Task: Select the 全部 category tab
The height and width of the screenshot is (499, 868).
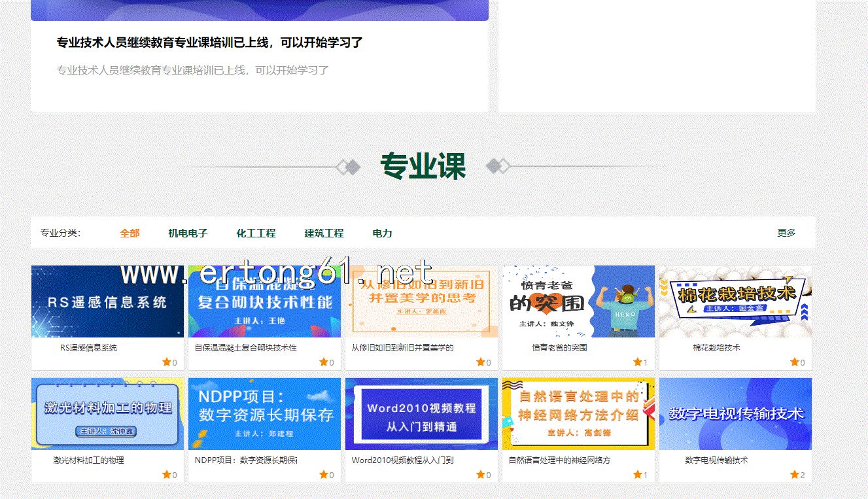Action: (x=130, y=233)
